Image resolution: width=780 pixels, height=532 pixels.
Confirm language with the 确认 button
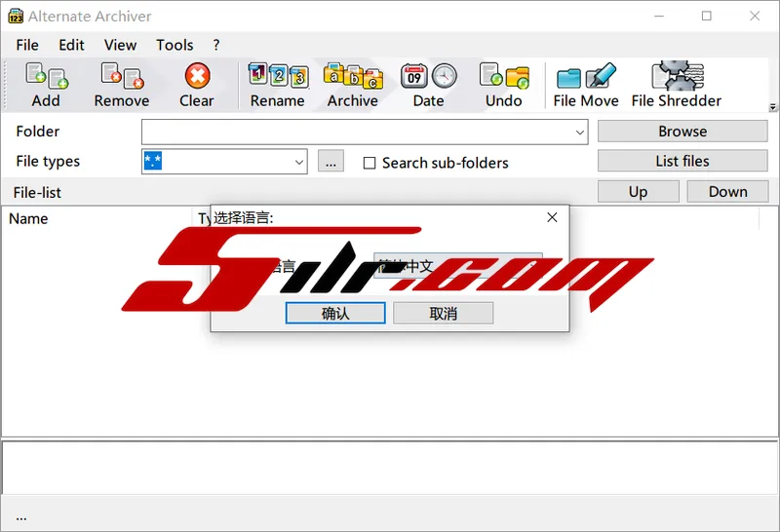(335, 313)
